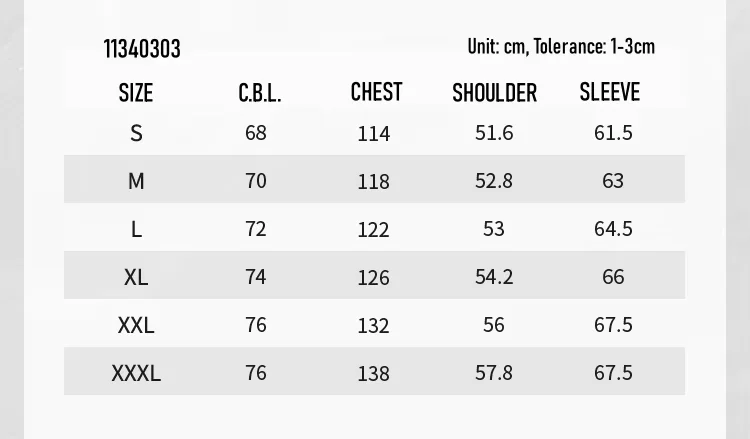Image resolution: width=750 pixels, height=439 pixels.
Task: Click the size XL row label
Action: click(136, 277)
